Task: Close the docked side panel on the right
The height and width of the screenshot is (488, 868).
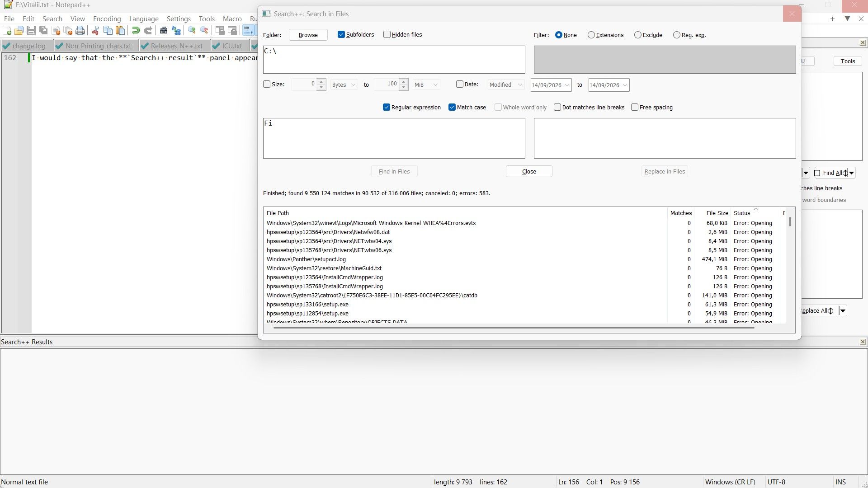Action: [x=863, y=42]
